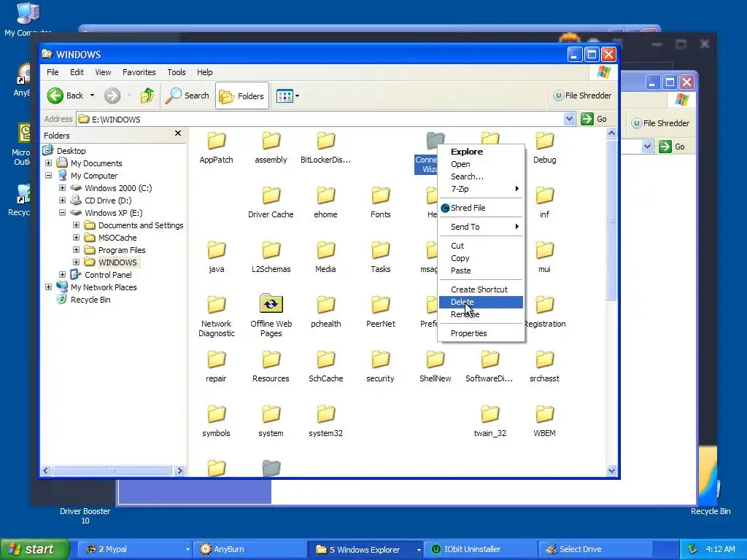Open Back history dropdown arrow
Viewport: 747px width, 560px height.
(92, 96)
